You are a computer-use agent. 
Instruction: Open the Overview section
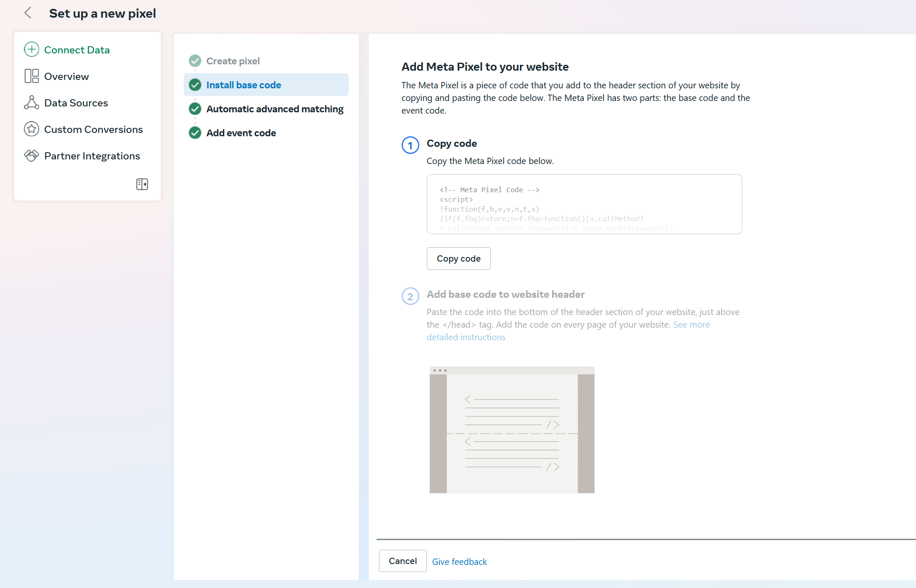click(66, 76)
